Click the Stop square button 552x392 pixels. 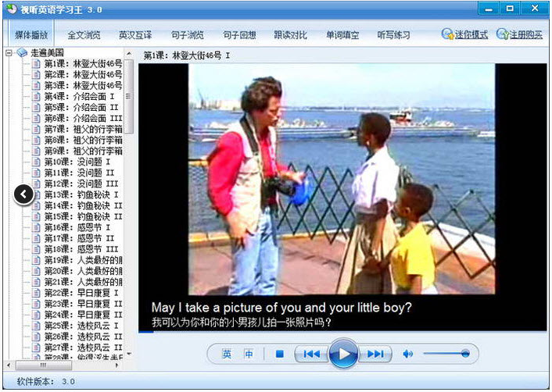279,355
